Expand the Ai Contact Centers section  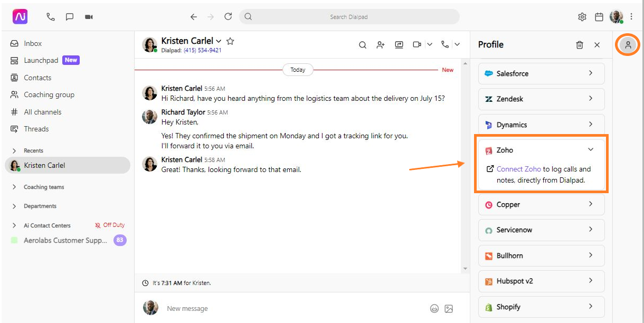[x=14, y=225]
